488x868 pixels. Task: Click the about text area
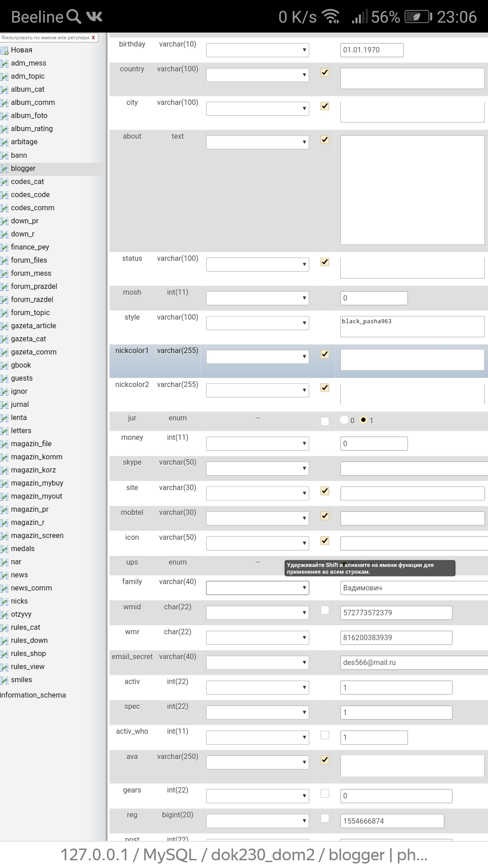coord(412,190)
